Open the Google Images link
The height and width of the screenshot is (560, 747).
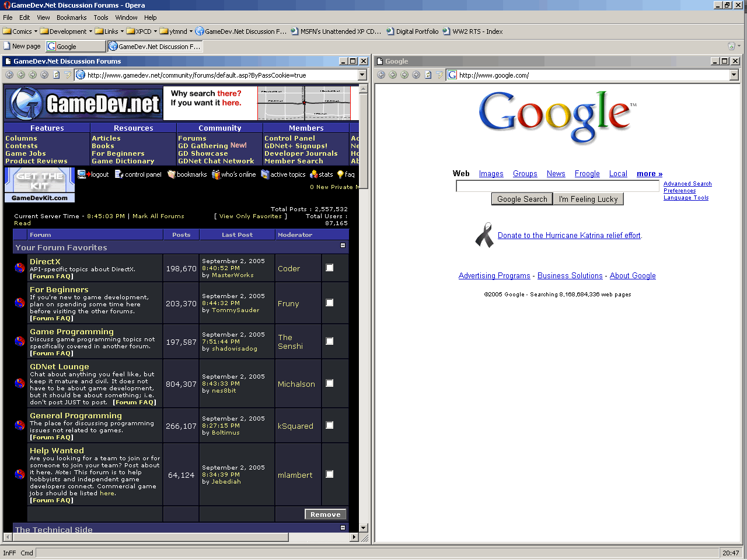tap(491, 174)
